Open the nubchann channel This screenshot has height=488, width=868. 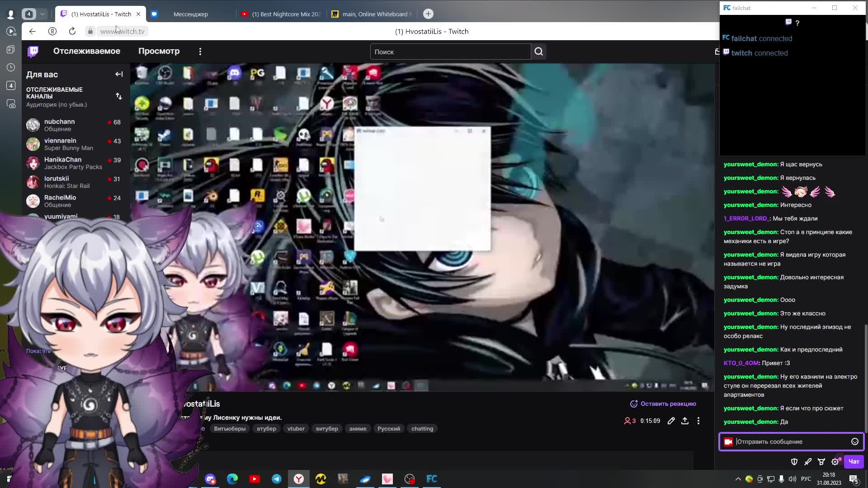coord(76,125)
